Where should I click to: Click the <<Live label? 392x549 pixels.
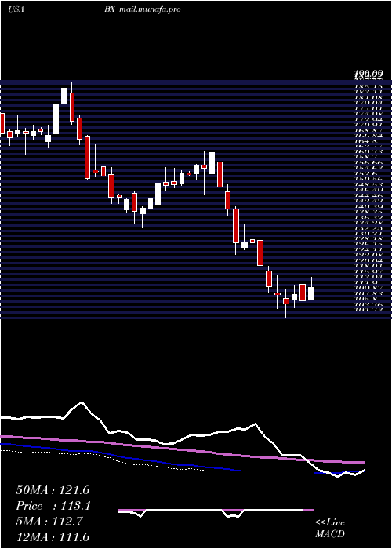[330, 523]
